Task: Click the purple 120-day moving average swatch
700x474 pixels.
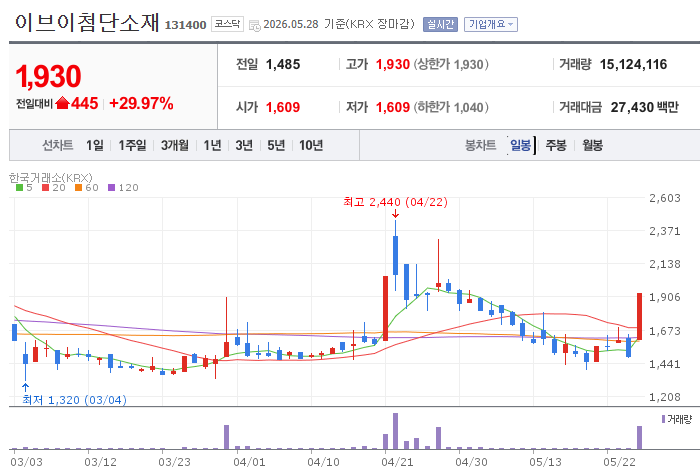Action: [112, 188]
